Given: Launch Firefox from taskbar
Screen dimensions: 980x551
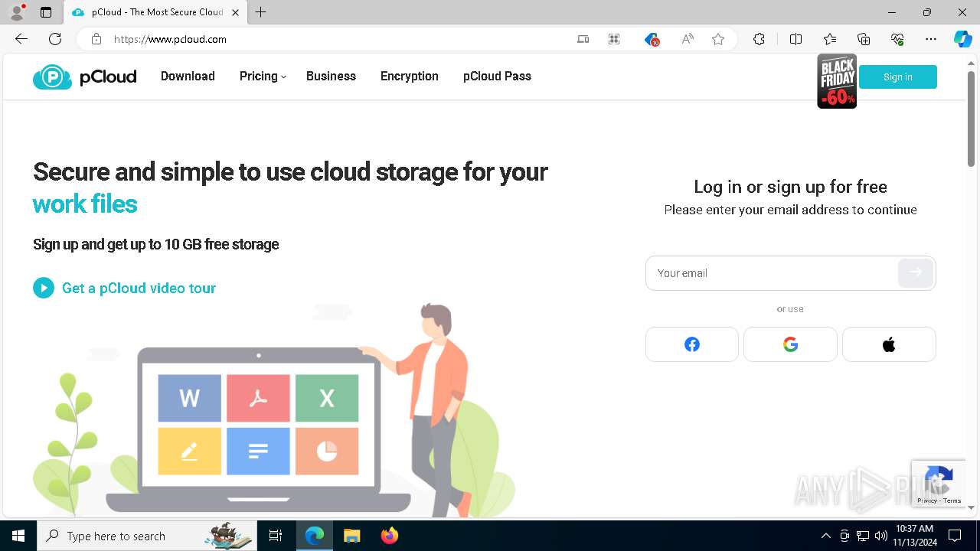Looking at the screenshot, I should coord(390,536).
